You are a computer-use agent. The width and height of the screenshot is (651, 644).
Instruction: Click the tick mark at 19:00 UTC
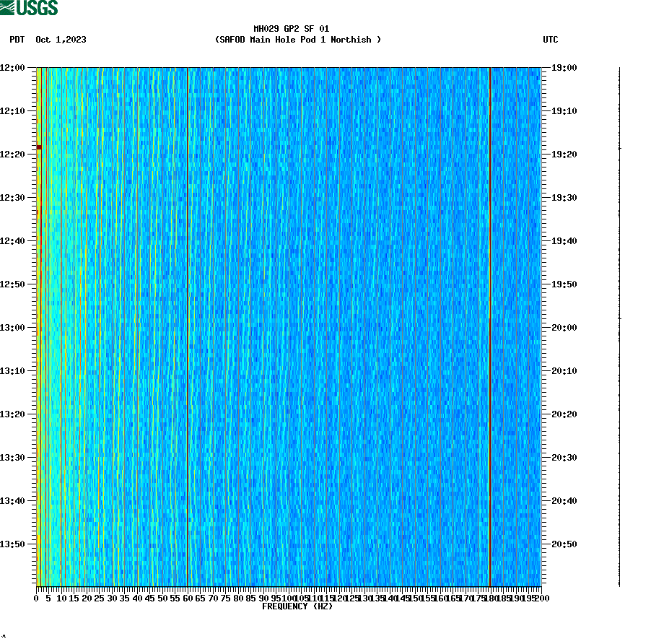pos(546,67)
